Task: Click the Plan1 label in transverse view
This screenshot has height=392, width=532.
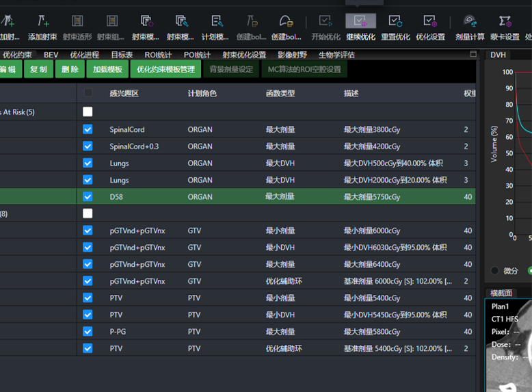Action: (x=500, y=306)
